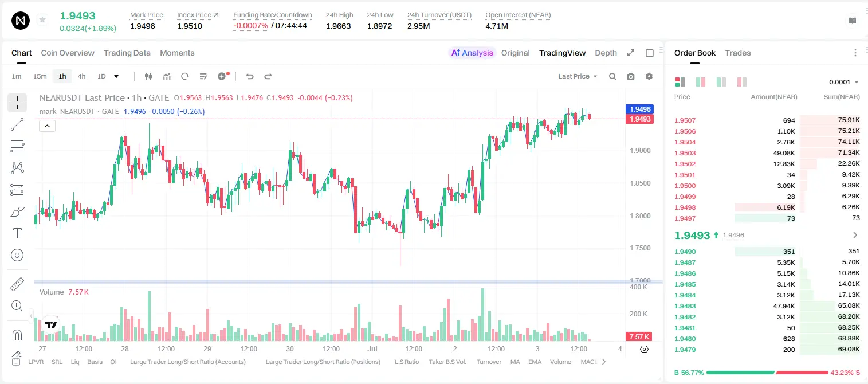Viewport: 868px width, 384px height.
Task: Open the 1D timeframe dropdown arrow
Action: click(x=116, y=76)
